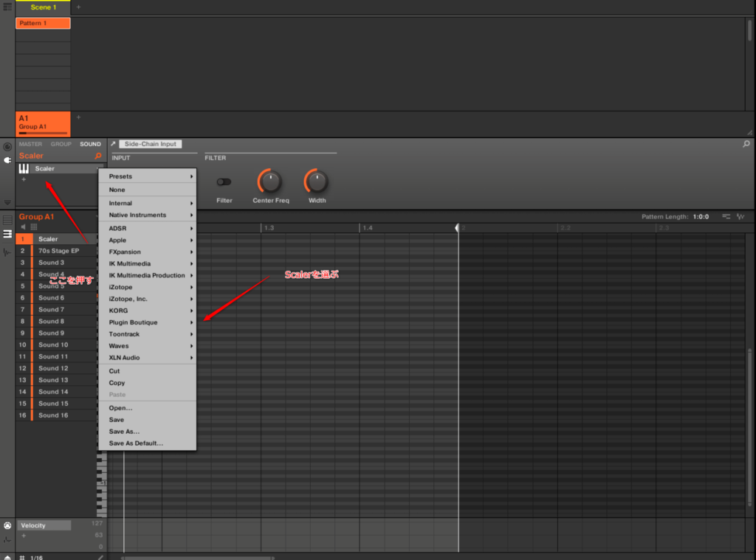The height and width of the screenshot is (560, 756).
Task: Switch to keyboard view in pattern editor
Action: point(7,235)
